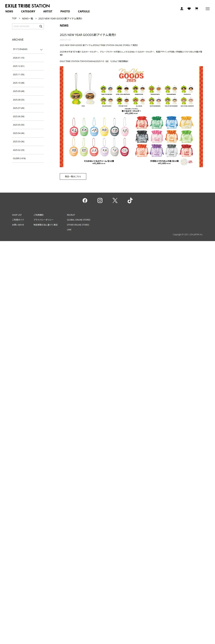
Task: Open the Instagram icon in footer
Action: pos(100,200)
